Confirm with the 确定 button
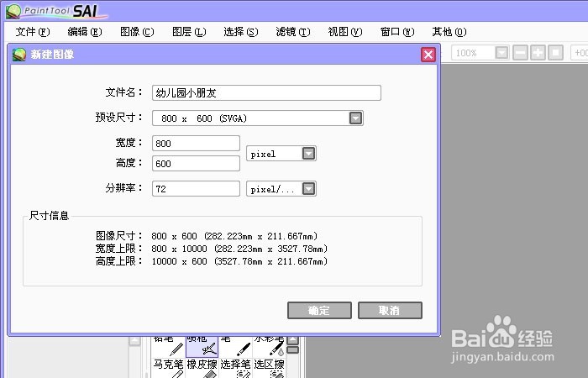 click(319, 311)
